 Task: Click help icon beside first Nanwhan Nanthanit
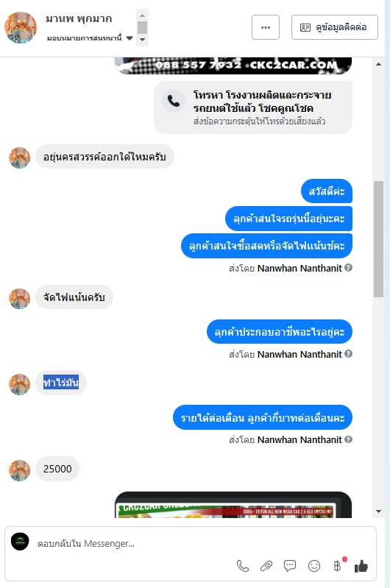pos(348,268)
